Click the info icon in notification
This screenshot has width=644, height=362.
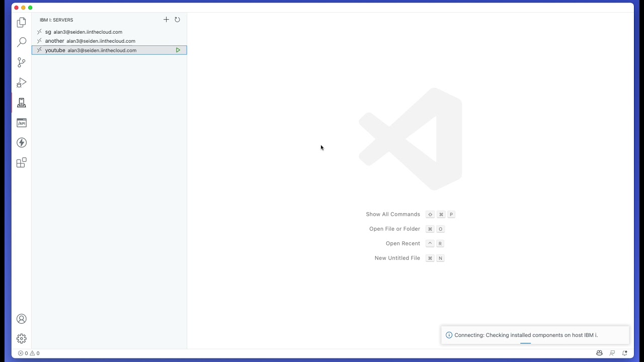coord(449,335)
